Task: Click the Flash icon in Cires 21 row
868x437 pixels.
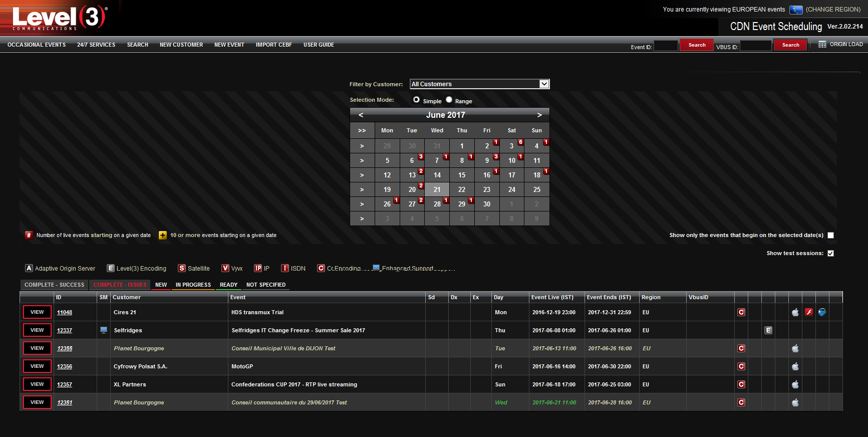Action: (809, 312)
